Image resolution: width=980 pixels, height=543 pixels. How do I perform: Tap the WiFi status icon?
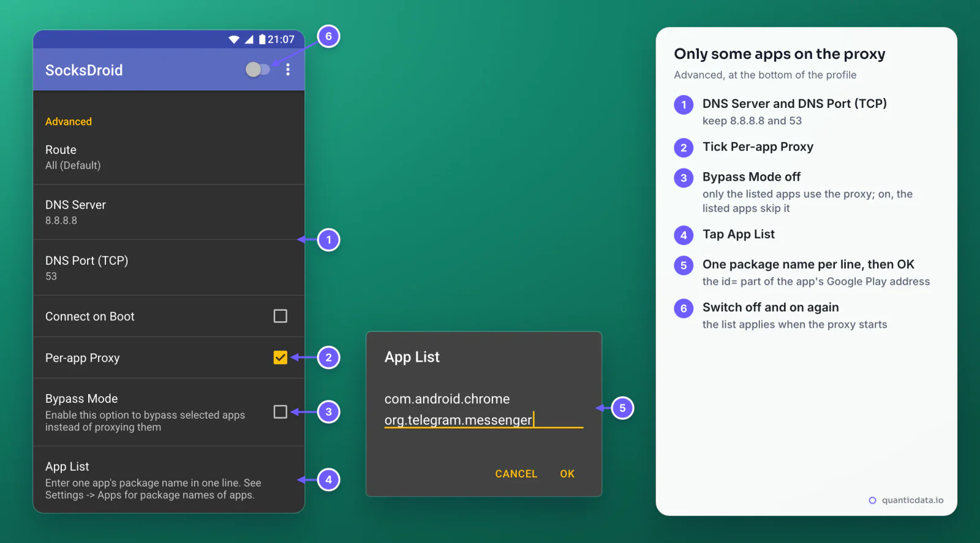[234, 39]
